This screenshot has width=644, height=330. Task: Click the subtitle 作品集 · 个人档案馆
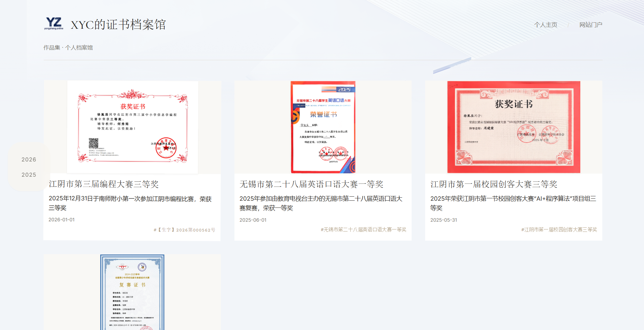click(68, 48)
